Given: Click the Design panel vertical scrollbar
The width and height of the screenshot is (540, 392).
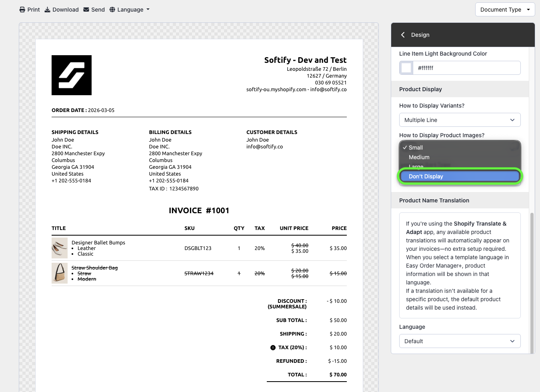Looking at the screenshot, I should (532, 280).
